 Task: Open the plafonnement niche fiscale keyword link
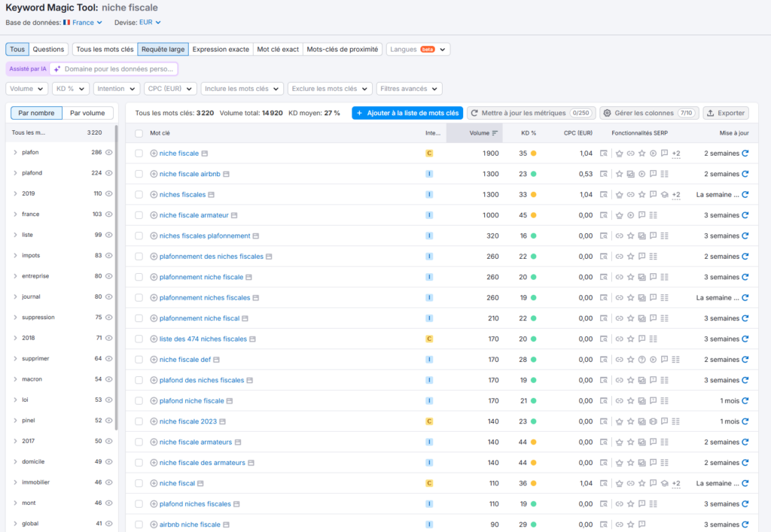point(201,277)
